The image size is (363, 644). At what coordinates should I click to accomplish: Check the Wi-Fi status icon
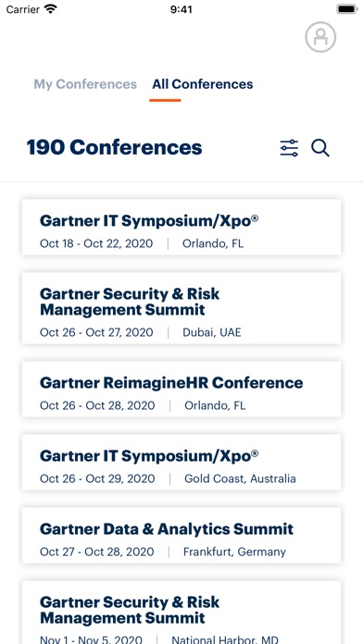[51, 9]
